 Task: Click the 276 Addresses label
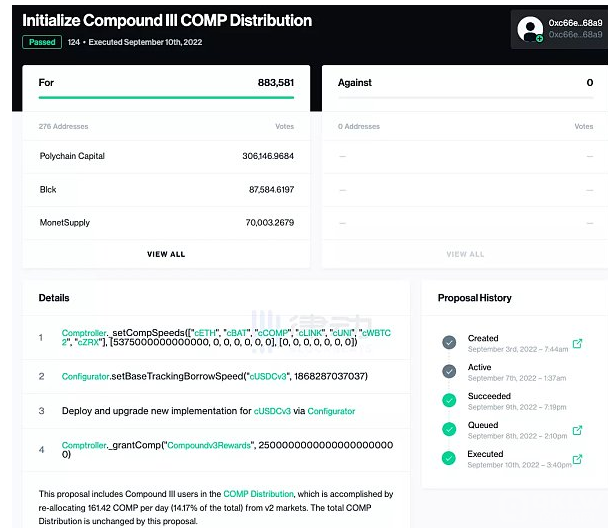63,126
